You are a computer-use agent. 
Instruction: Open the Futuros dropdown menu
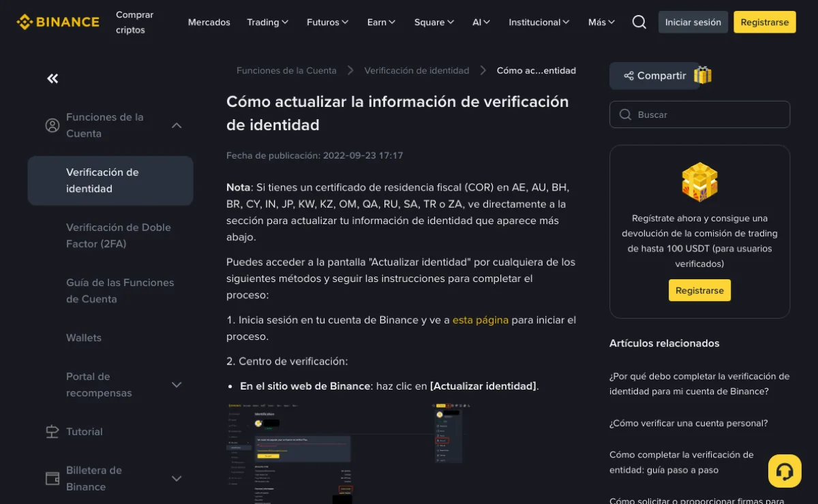[327, 22]
